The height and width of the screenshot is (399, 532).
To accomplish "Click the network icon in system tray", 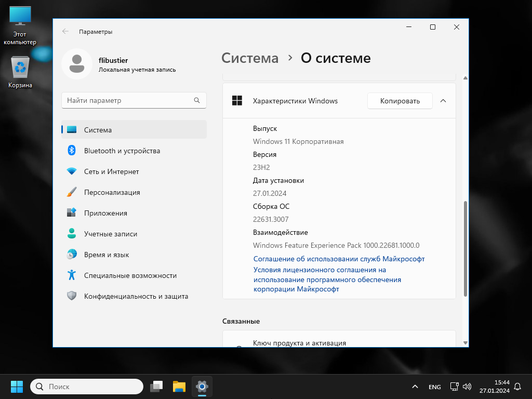I will point(454,387).
